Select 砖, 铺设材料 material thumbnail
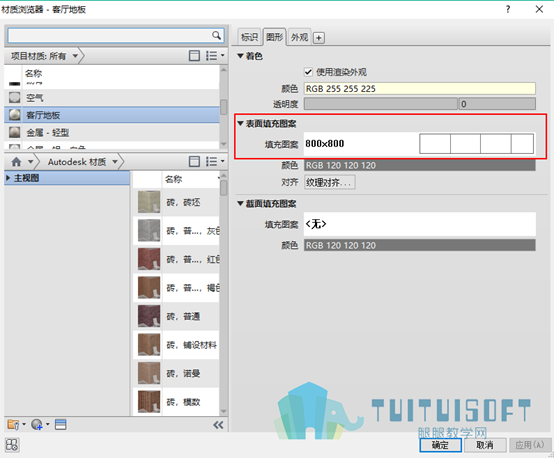This screenshot has height=458, width=554. click(x=149, y=345)
